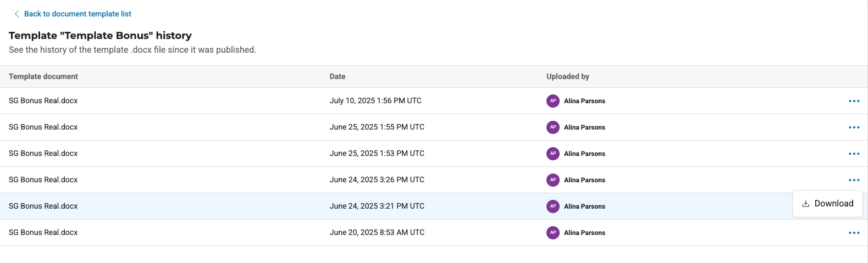Viewport: 868px width, 263px height.
Task: Click the Date column header
Action: coord(338,77)
